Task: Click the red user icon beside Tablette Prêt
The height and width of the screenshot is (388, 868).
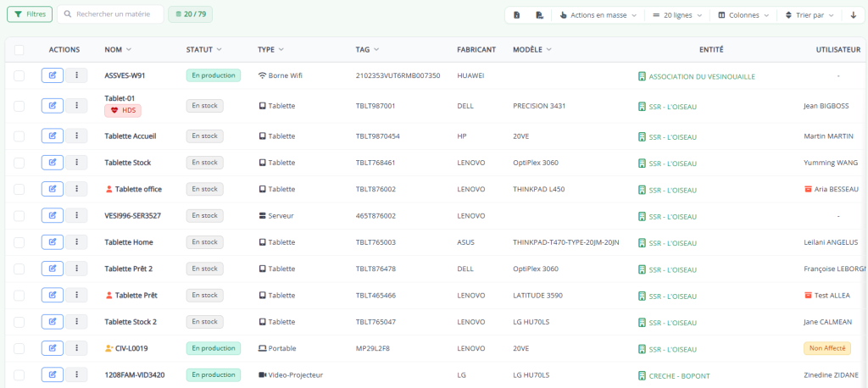Action: pyautogui.click(x=108, y=295)
